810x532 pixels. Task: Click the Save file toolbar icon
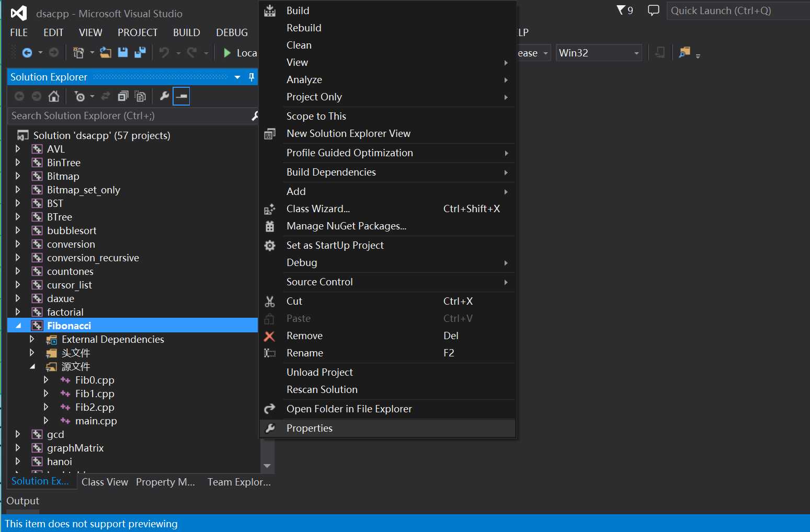123,52
